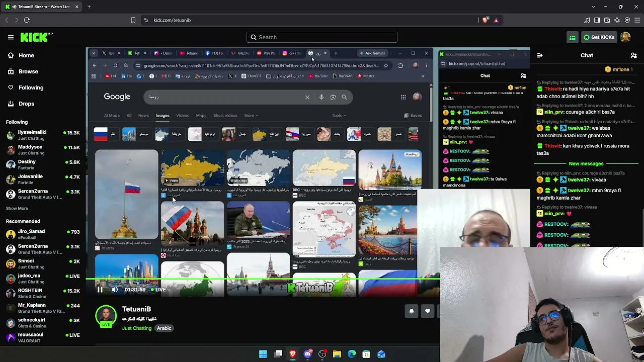Open Microsoft Edge from the taskbar
Screen dimensions: 644x362
(x=352, y=354)
